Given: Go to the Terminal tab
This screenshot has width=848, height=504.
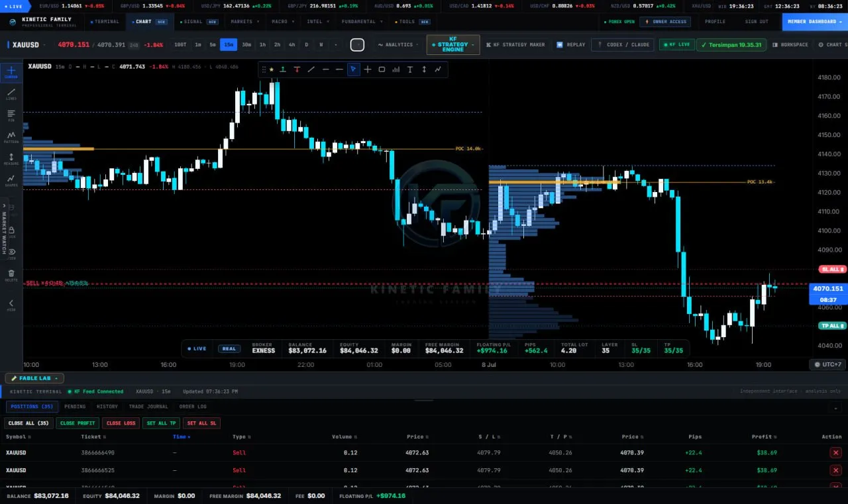Looking at the screenshot, I should click(x=105, y=21).
